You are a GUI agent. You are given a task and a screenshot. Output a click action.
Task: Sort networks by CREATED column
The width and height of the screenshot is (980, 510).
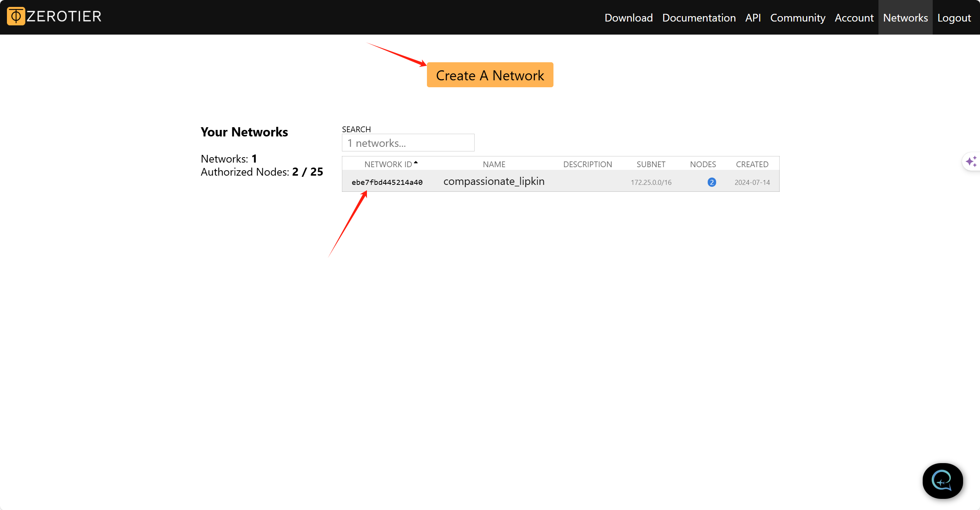click(x=751, y=164)
